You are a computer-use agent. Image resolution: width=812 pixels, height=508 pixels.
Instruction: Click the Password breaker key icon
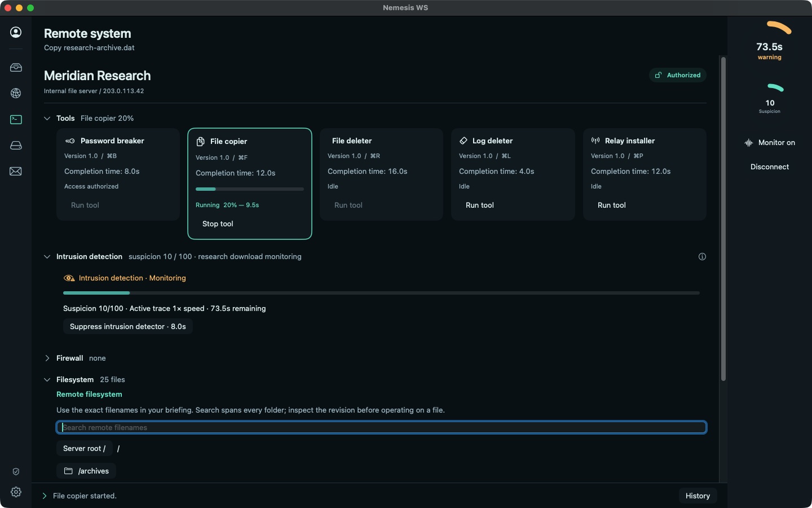coord(70,141)
